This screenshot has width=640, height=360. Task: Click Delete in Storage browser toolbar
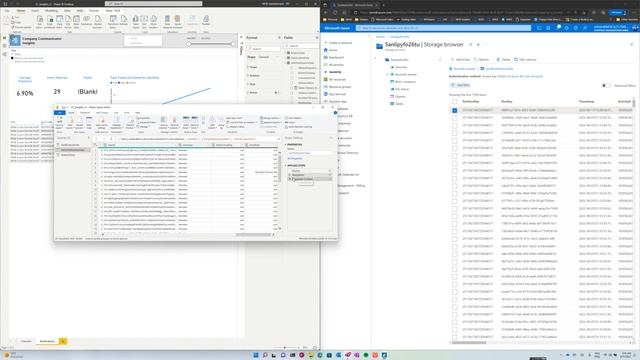click(503, 60)
